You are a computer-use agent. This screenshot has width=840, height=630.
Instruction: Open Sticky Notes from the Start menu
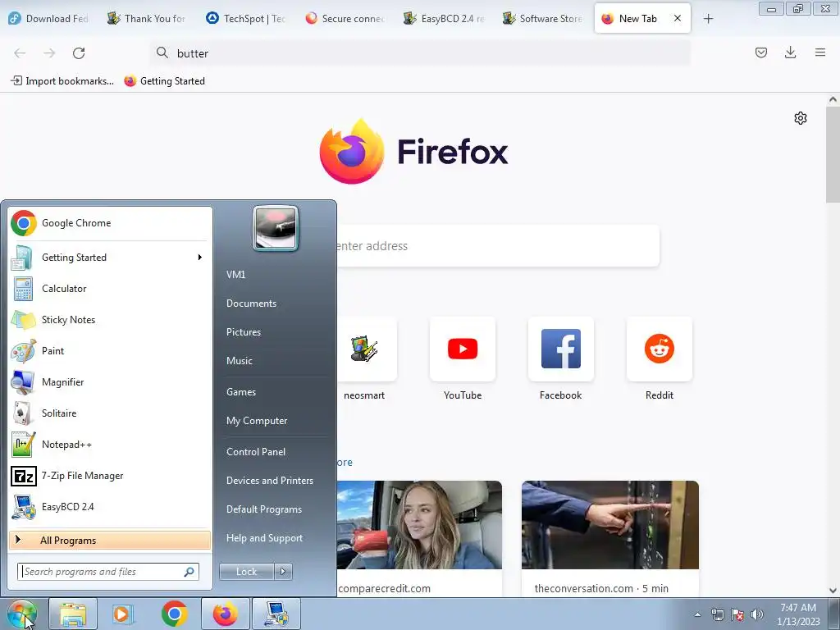[110, 320]
